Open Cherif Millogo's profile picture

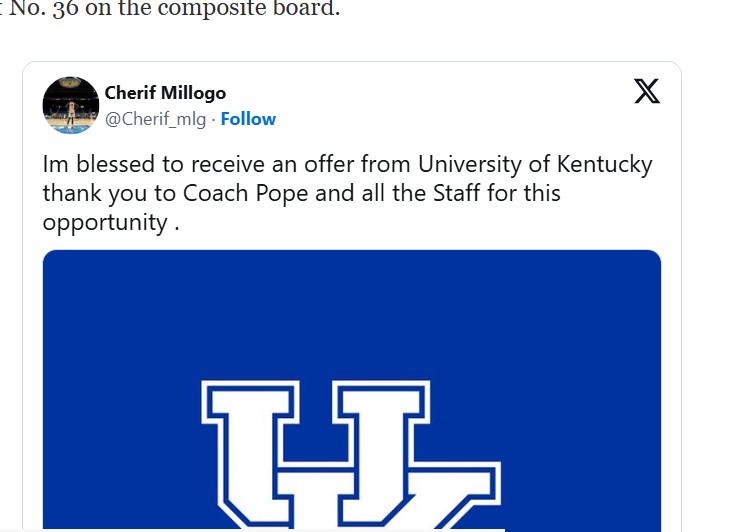[x=71, y=105]
